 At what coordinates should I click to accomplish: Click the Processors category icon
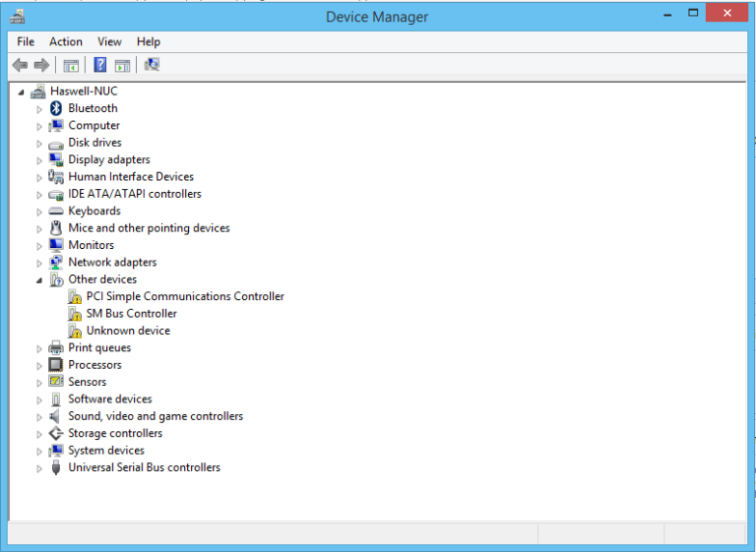[56, 365]
